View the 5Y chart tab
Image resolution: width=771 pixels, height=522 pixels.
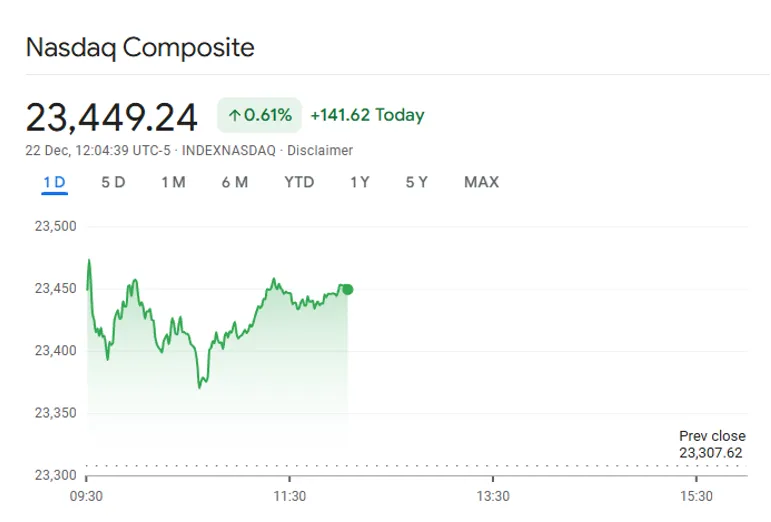(x=417, y=182)
